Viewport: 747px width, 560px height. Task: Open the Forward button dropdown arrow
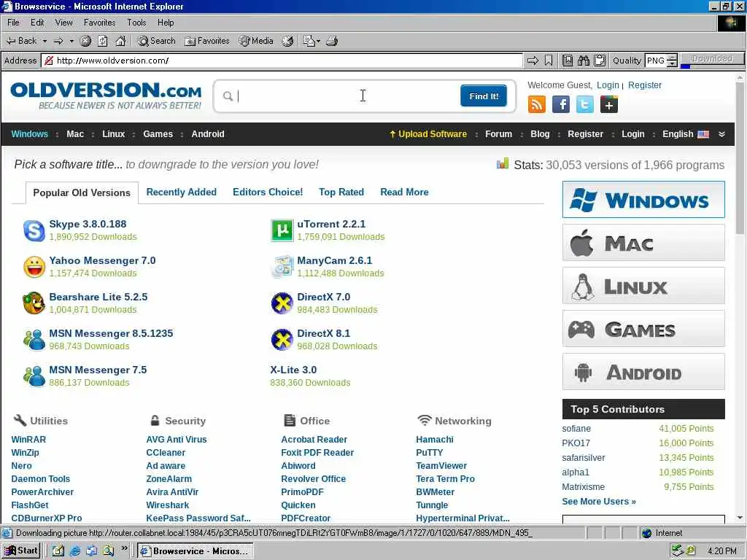click(71, 41)
